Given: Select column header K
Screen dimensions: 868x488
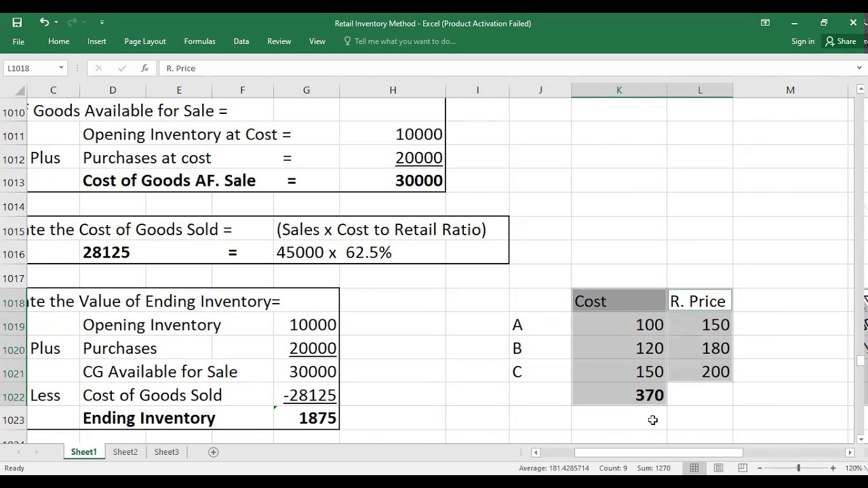Looking at the screenshot, I should tap(619, 90).
